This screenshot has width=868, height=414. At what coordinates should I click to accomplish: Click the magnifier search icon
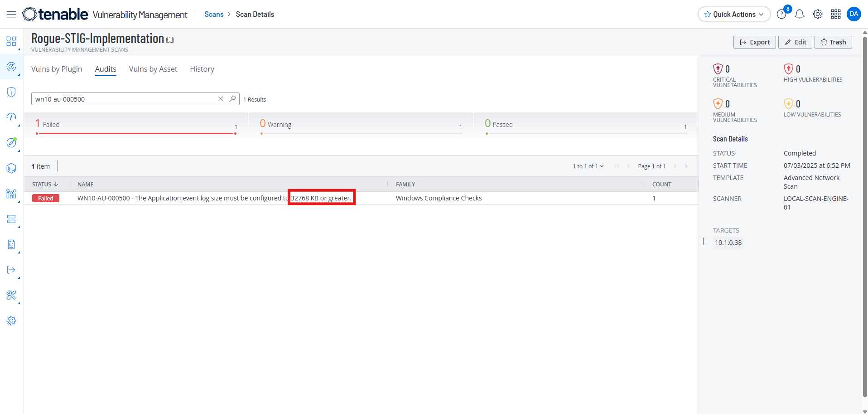point(232,99)
